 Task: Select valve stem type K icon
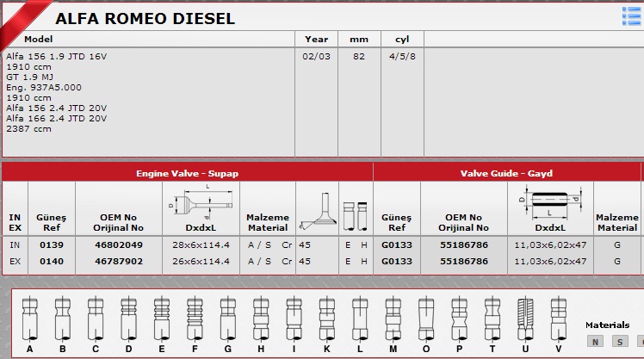click(327, 319)
